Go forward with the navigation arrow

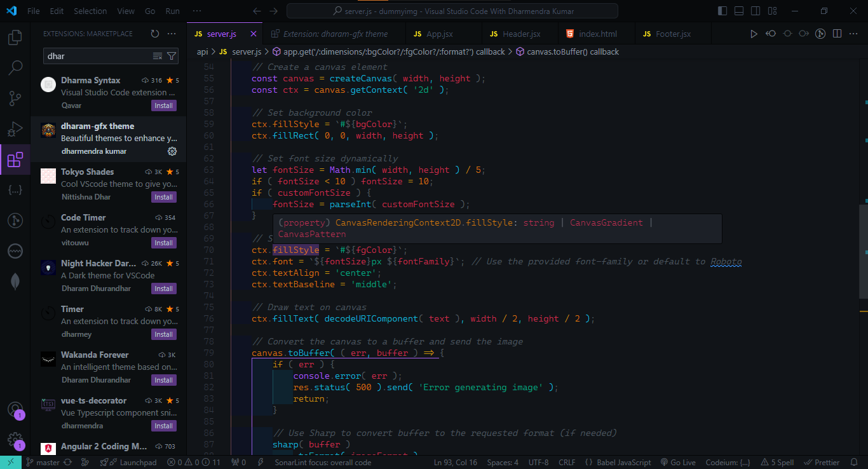273,11
